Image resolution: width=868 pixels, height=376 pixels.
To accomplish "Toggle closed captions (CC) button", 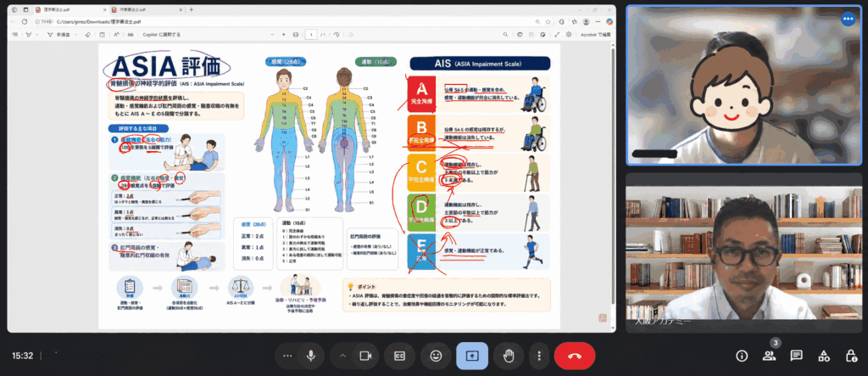I will click(400, 356).
